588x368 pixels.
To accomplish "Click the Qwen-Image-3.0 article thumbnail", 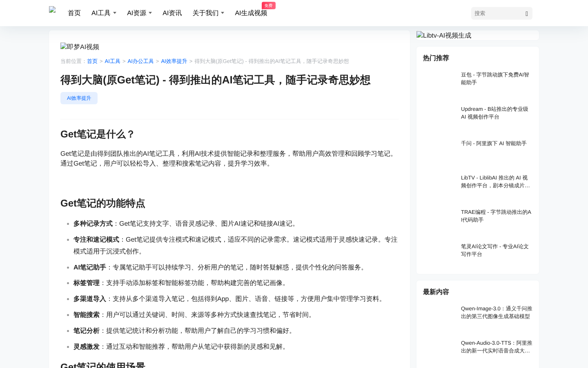I will coord(439,316).
